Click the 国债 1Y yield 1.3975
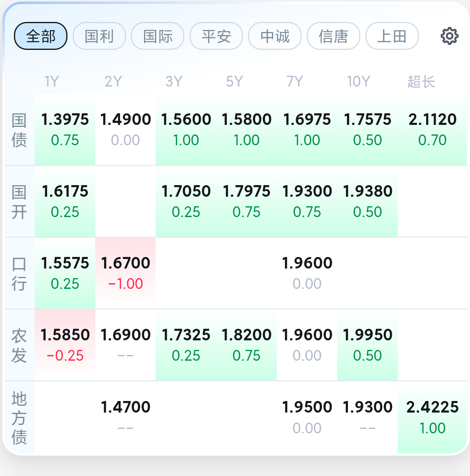 (x=65, y=129)
